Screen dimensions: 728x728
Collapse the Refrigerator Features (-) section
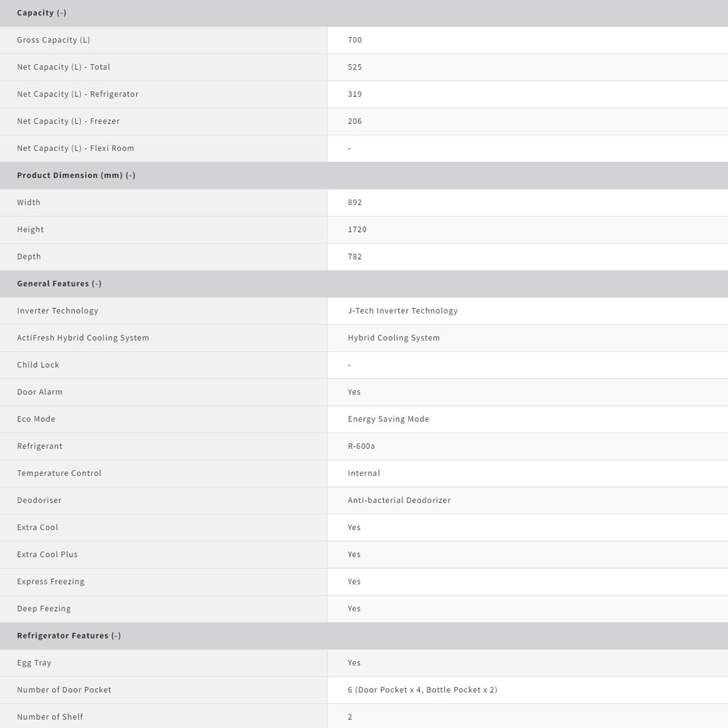[69, 636]
